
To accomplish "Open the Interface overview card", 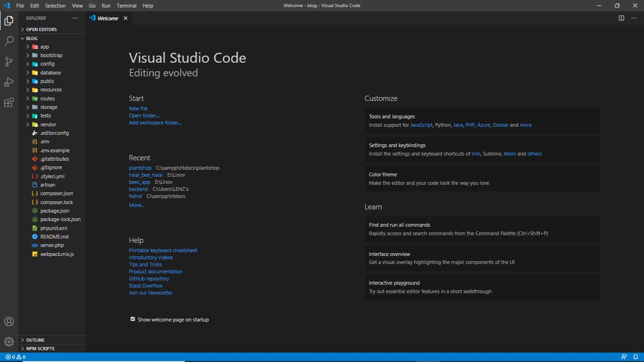I will pos(482,258).
